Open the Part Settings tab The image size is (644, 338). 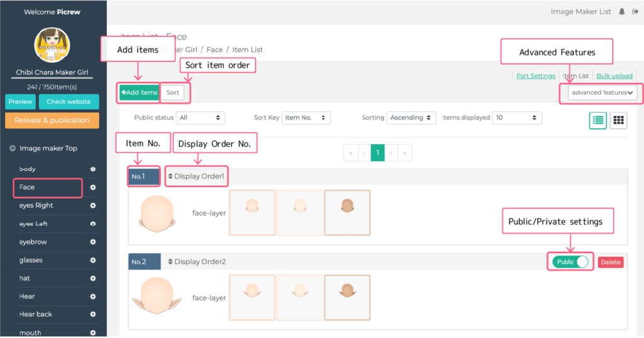[x=536, y=76]
